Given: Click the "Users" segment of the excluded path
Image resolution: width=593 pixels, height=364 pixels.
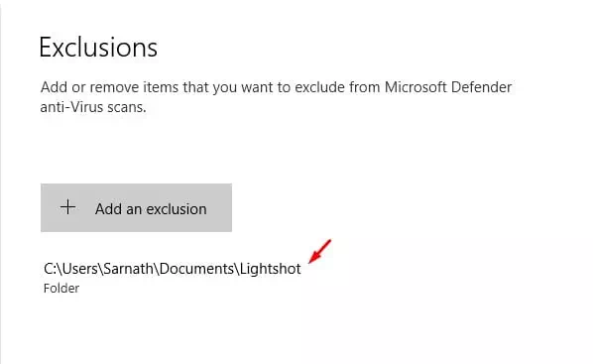Looking at the screenshot, I should pyautogui.click(x=79, y=269).
